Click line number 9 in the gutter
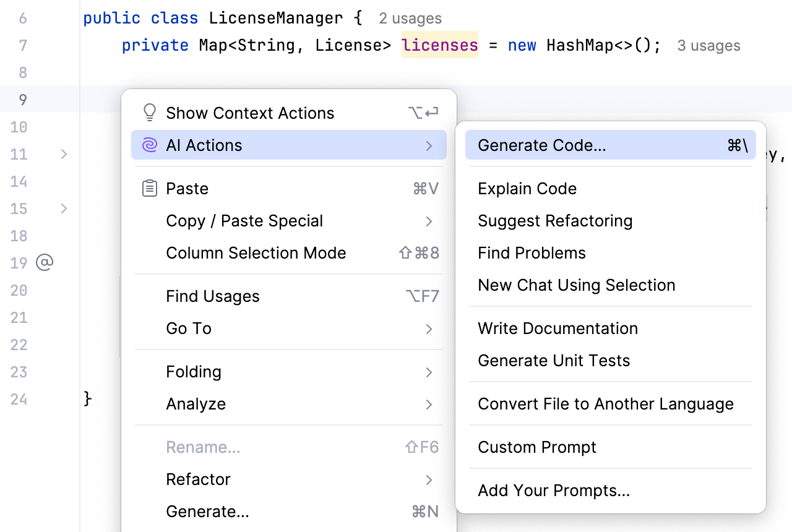 click(x=22, y=100)
